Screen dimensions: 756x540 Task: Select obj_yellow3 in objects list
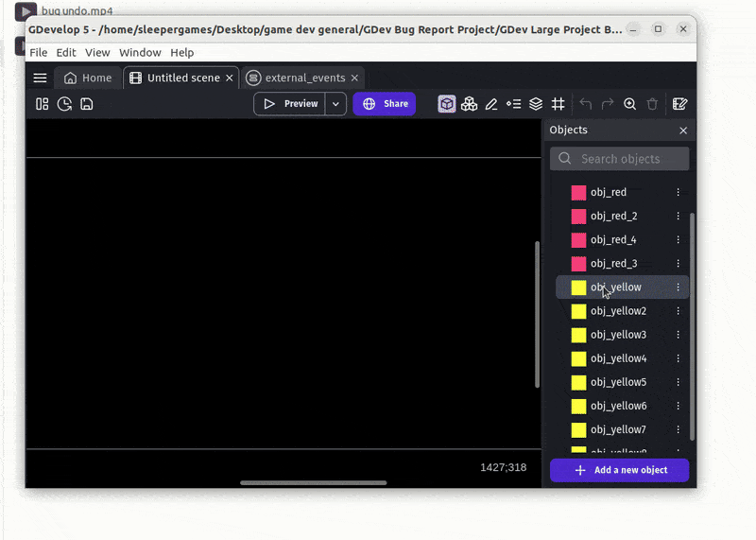[x=623, y=335]
